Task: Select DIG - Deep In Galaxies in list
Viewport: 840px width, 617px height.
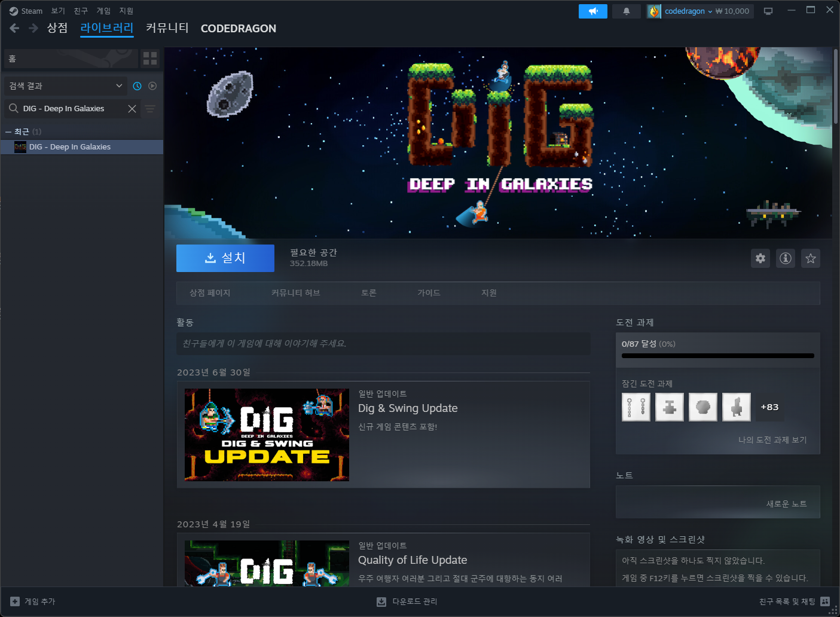Action: click(x=82, y=147)
